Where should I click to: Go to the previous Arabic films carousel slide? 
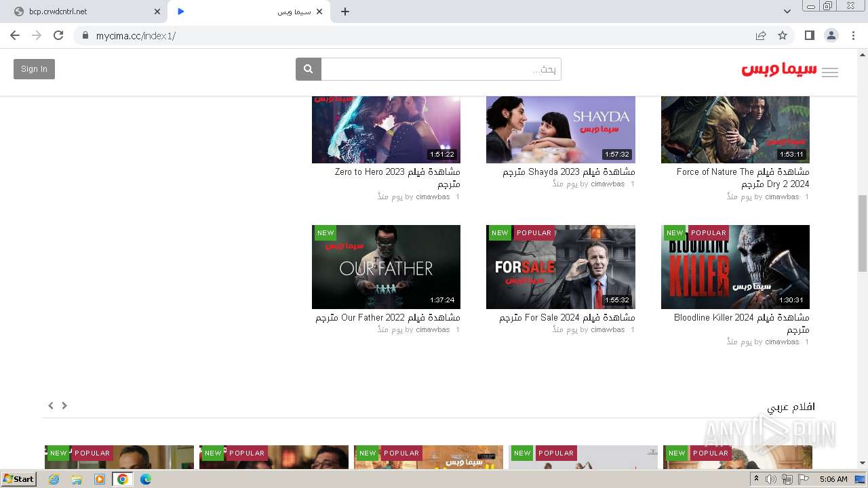point(51,405)
